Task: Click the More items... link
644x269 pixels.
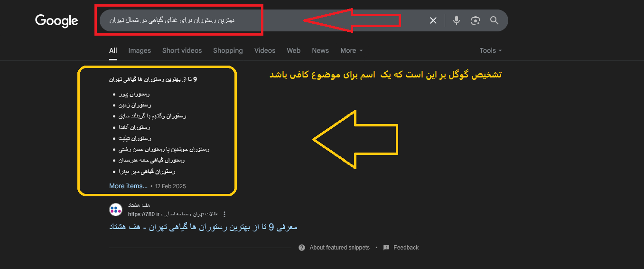Action: [x=128, y=186]
